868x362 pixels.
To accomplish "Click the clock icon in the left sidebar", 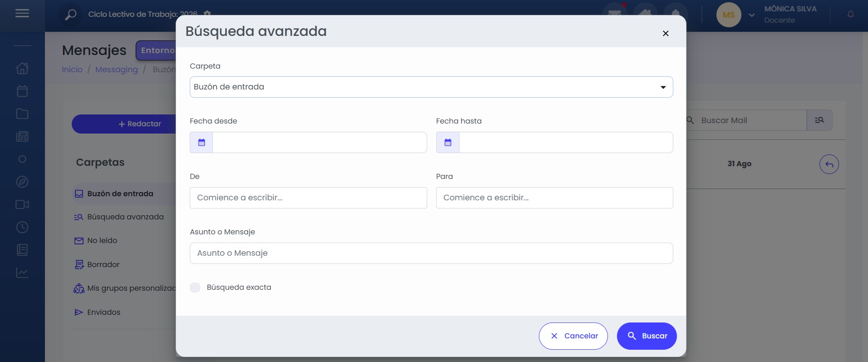I will [22, 227].
